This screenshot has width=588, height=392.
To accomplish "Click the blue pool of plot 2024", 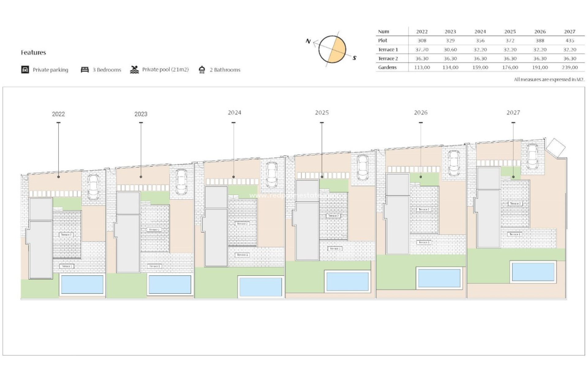I will coord(261,287).
